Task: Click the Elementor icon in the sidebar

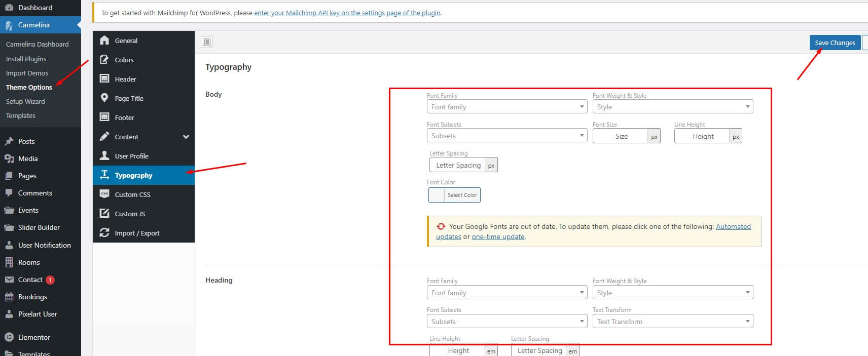Action: 9,337
